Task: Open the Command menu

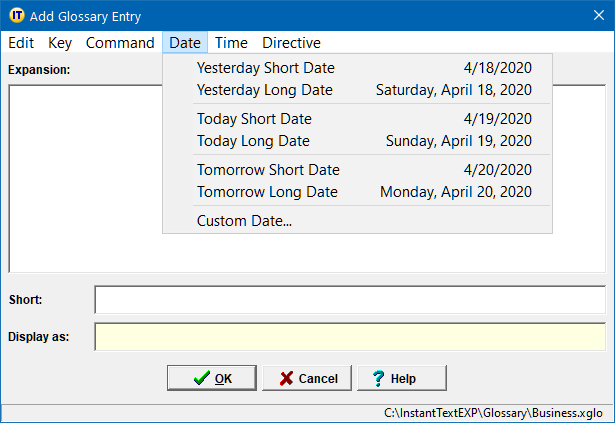Action: click(x=120, y=43)
